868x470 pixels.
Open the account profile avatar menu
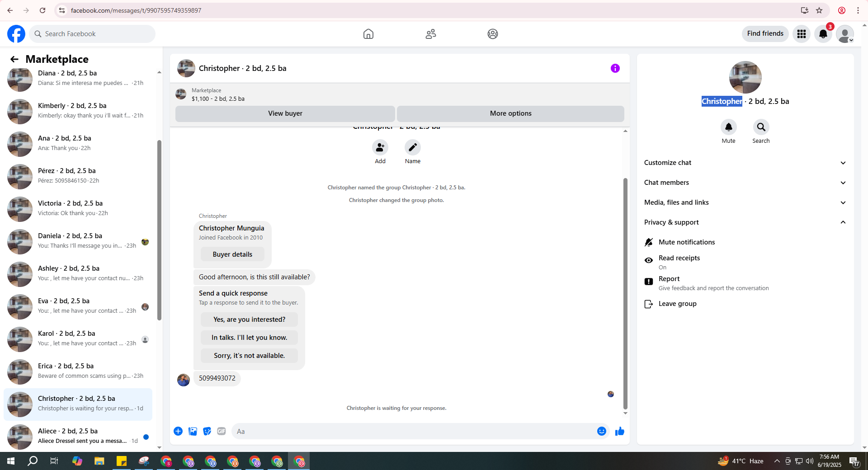pyautogui.click(x=845, y=34)
